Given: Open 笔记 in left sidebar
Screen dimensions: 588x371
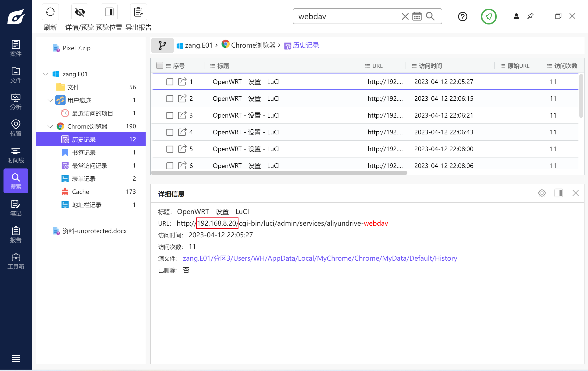Looking at the screenshot, I should pos(16,208).
